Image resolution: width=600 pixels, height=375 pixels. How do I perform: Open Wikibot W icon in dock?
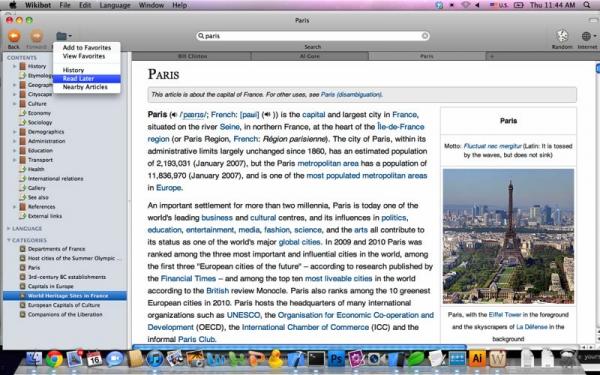point(497,359)
